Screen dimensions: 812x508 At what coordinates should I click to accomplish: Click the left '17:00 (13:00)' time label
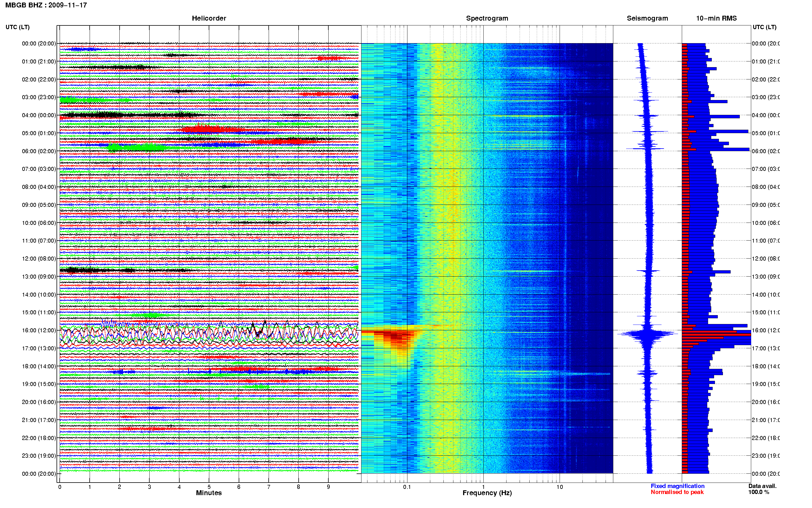point(39,348)
